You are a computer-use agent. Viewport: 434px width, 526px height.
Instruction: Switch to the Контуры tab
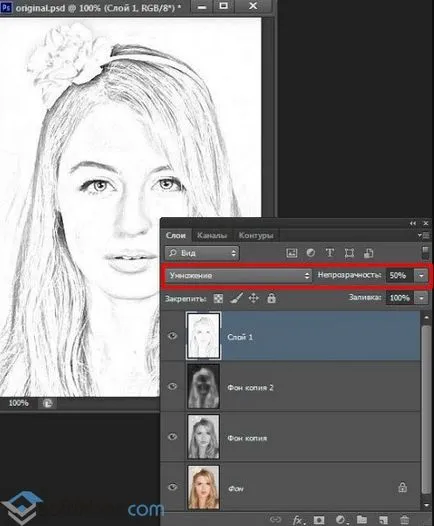pyautogui.click(x=256, y=235)
